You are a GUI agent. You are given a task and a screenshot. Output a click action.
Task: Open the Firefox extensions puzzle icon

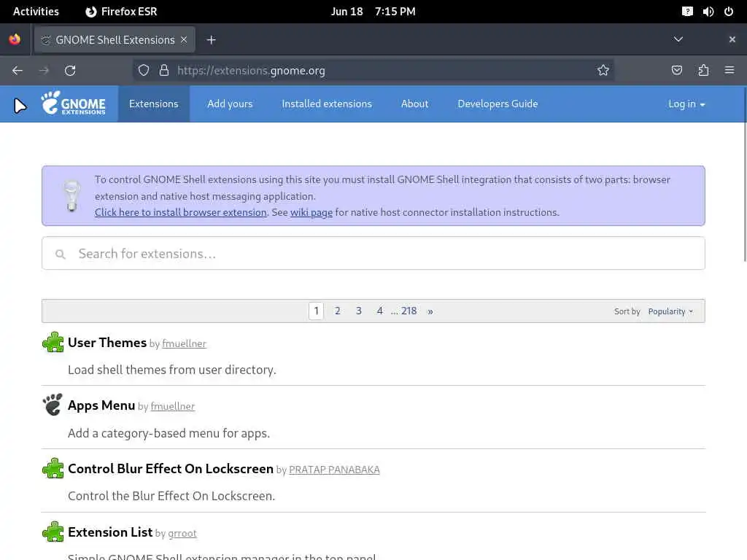pos(703,71)
